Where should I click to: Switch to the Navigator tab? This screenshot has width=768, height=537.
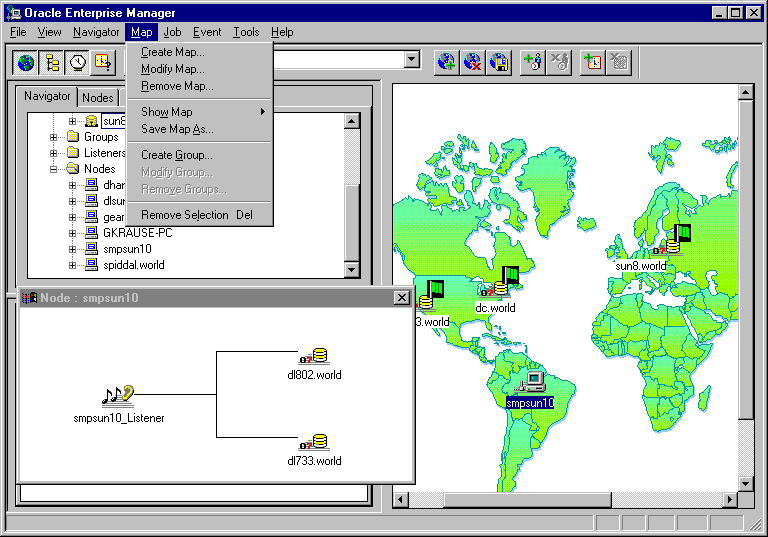coord(47,96)
